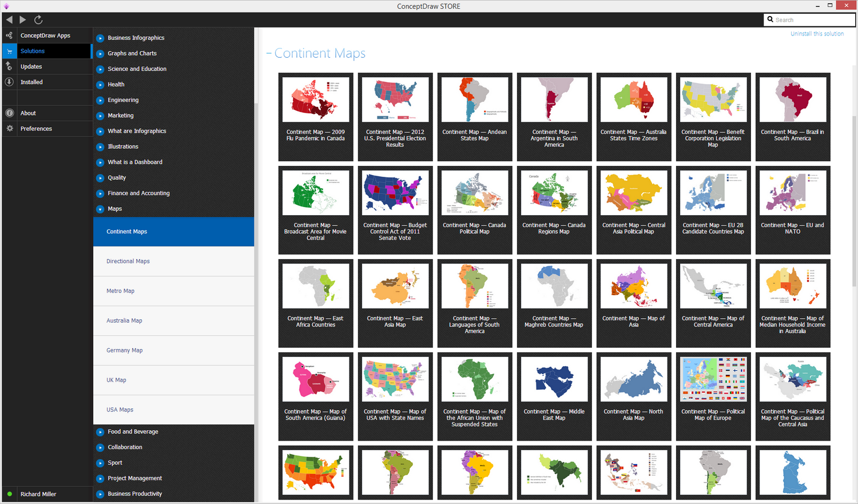Open Business Productivity category
Image resolution: width=858 pixels, height=504 pixels.
pyautogui.click(x=134, y=494)
